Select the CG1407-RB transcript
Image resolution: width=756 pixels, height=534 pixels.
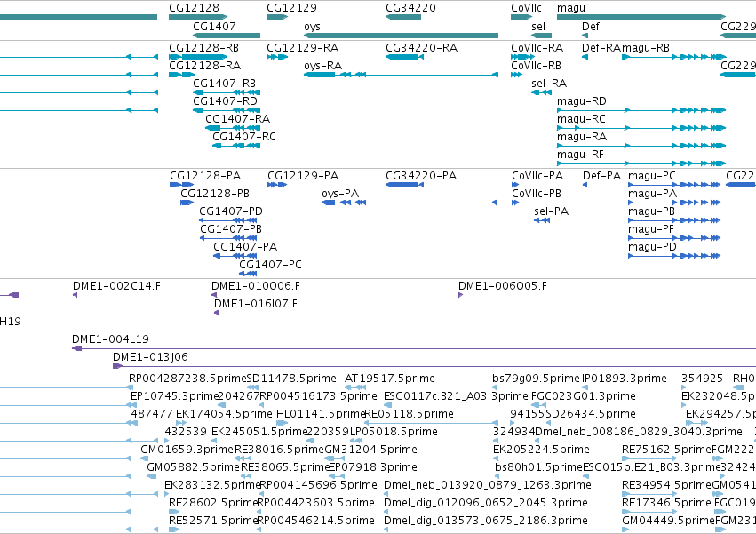click(x=227, y=92)
